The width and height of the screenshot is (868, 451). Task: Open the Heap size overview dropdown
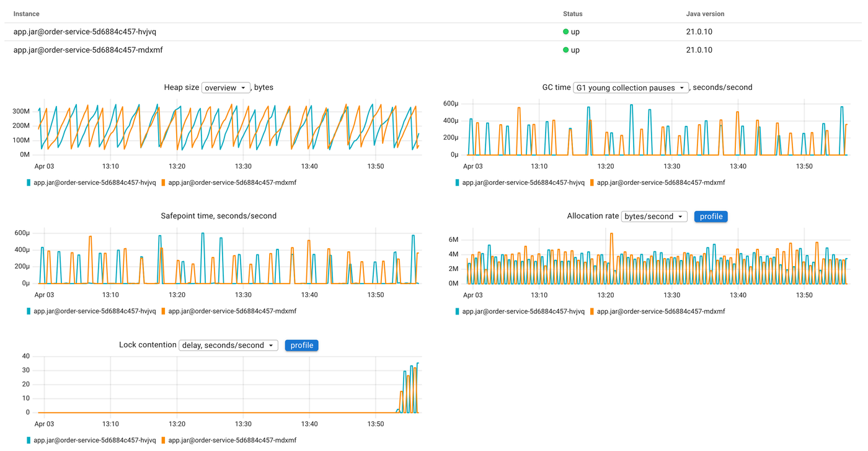(226, 87)
